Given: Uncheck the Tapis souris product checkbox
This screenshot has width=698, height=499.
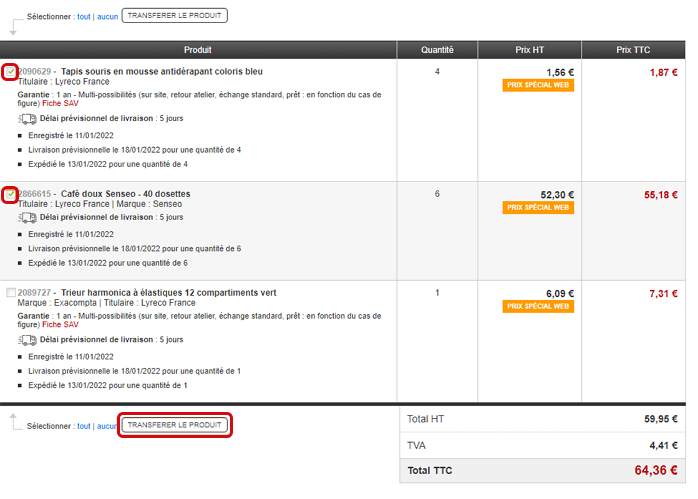Looking at the screenshot, I should click(x=11, y=72).
